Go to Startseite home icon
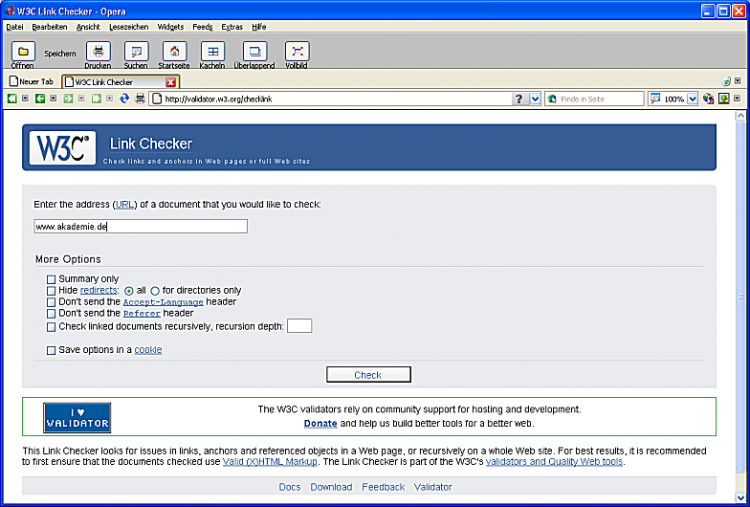 (x=173, y=51)
